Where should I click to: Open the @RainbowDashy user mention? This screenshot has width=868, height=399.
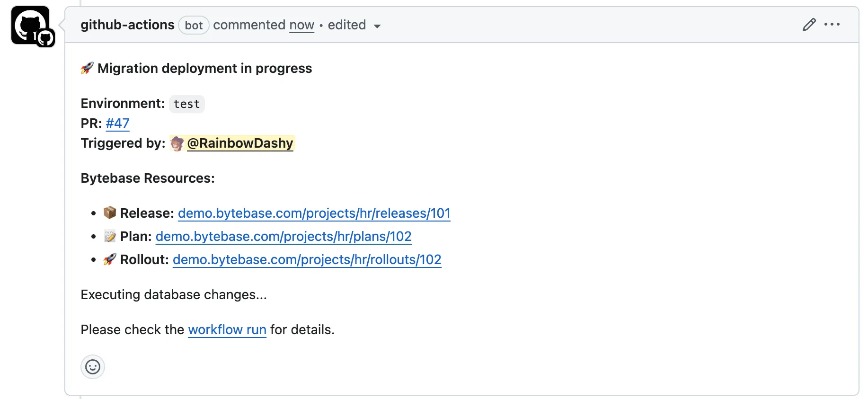pyautogui.click(x=240, y=143)
